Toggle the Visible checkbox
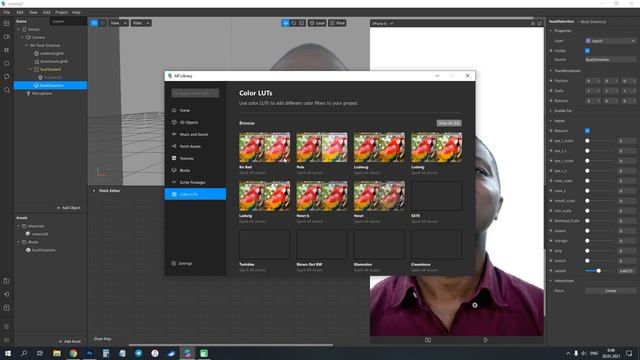The height and width of the screenshot is (360, 640). click(x=587, y=51)
